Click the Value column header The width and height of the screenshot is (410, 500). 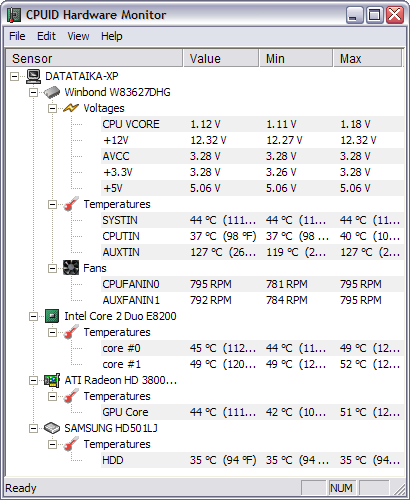pos(221,58)
